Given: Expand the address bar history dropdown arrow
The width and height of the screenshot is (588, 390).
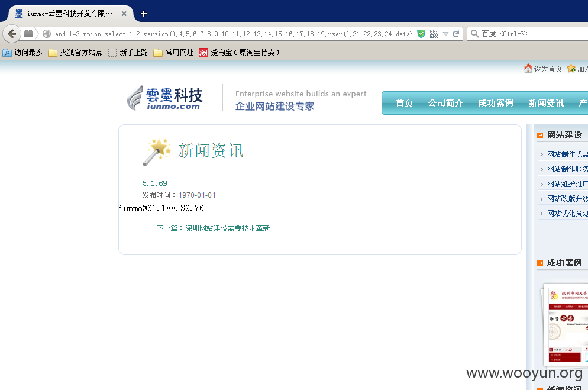Looking at the screenshot, I should point(445,34).
